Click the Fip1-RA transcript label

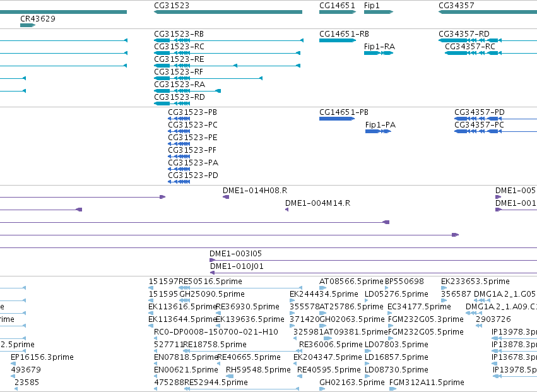pos(379,47)
